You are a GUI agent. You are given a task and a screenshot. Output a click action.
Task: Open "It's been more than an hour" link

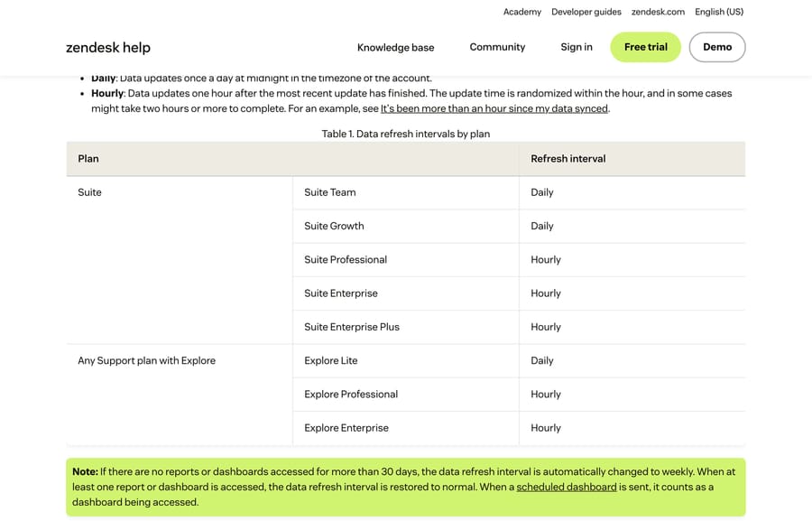(494, 108)
